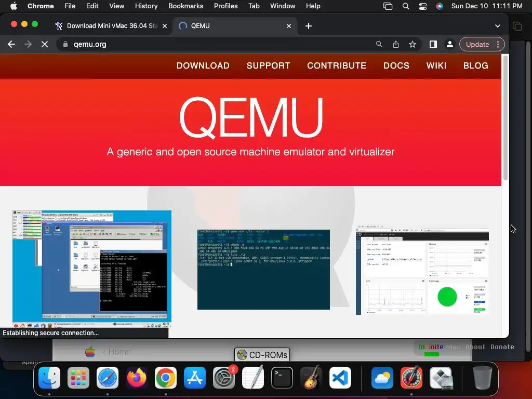
Task: Open the Tab menu
Action: point(254,6)
